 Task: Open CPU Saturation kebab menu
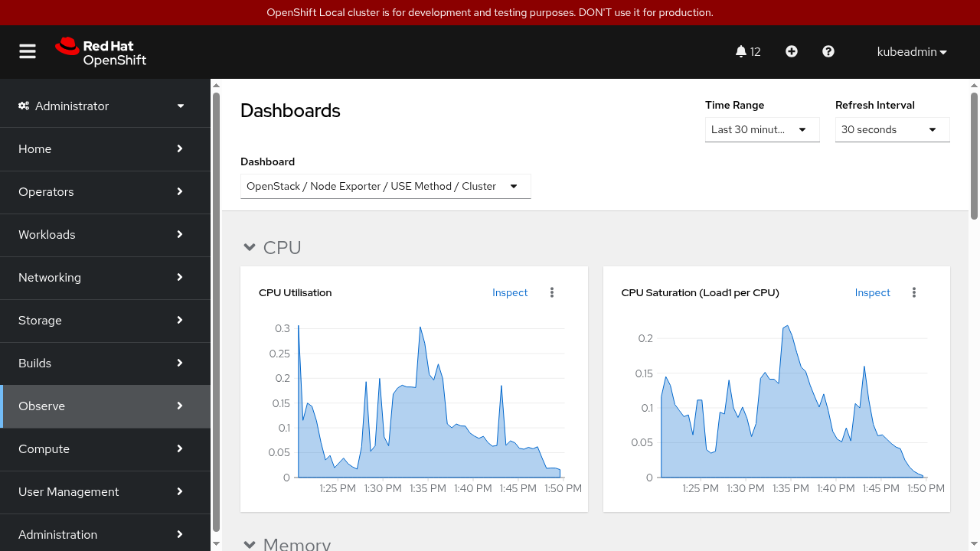914,292
